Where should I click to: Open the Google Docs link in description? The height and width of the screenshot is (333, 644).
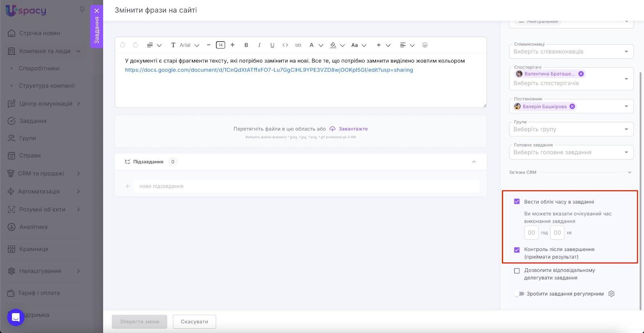click(269, 70)
